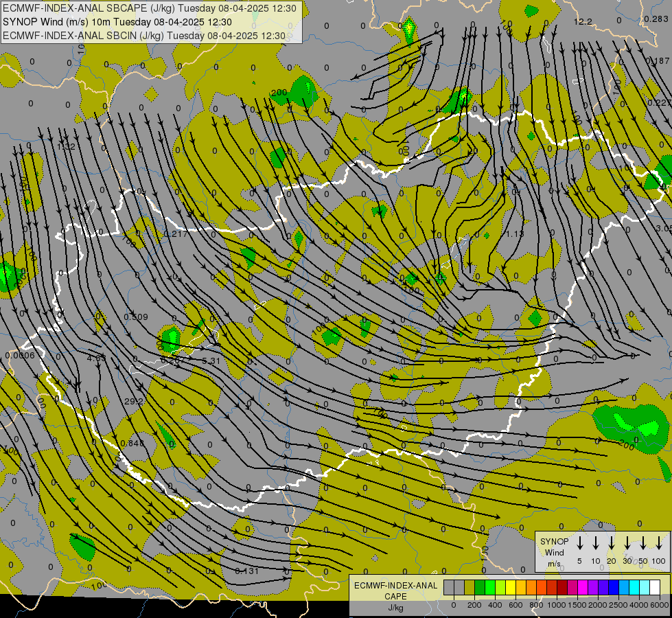The height and width of the screenshot is (618, 672).
Task: Select the pure yellow CAPE legend swatch
Action: pos(511,588)
